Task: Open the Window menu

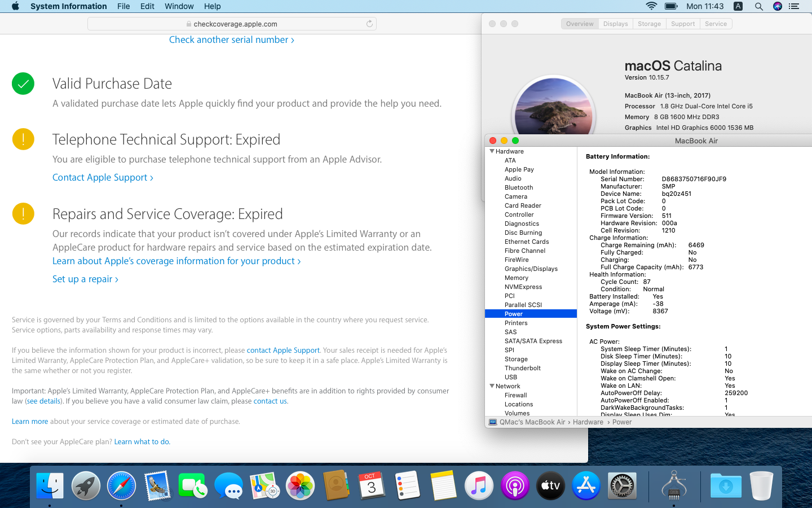Action: (x=179, y=6)
